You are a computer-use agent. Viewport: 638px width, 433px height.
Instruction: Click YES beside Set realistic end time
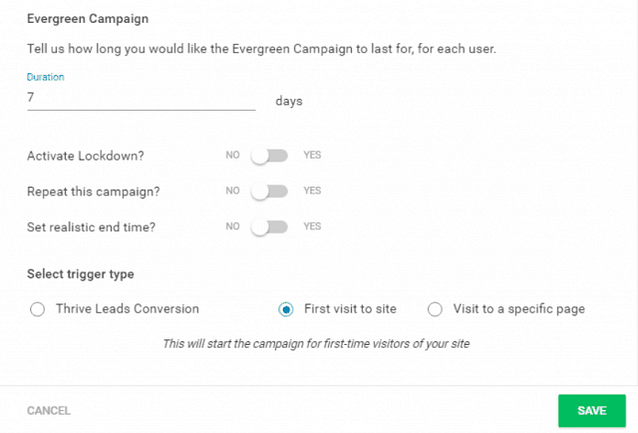click(312, 227)
